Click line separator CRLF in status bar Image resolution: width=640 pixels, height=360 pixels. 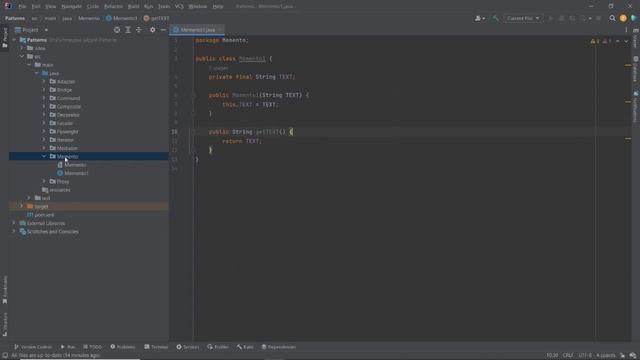pyautogui.click(x=568, y=356)
